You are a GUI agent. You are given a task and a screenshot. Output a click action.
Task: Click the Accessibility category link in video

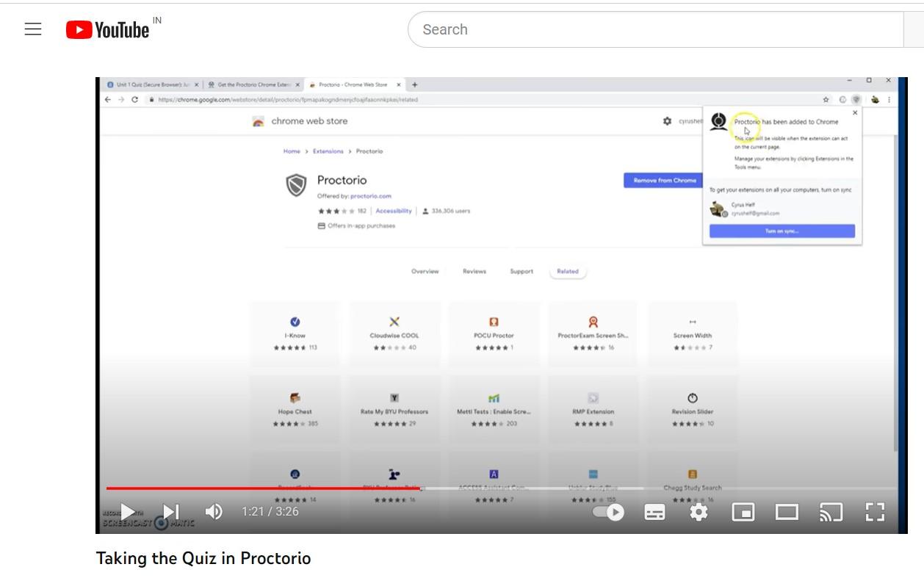coord(394,211)
